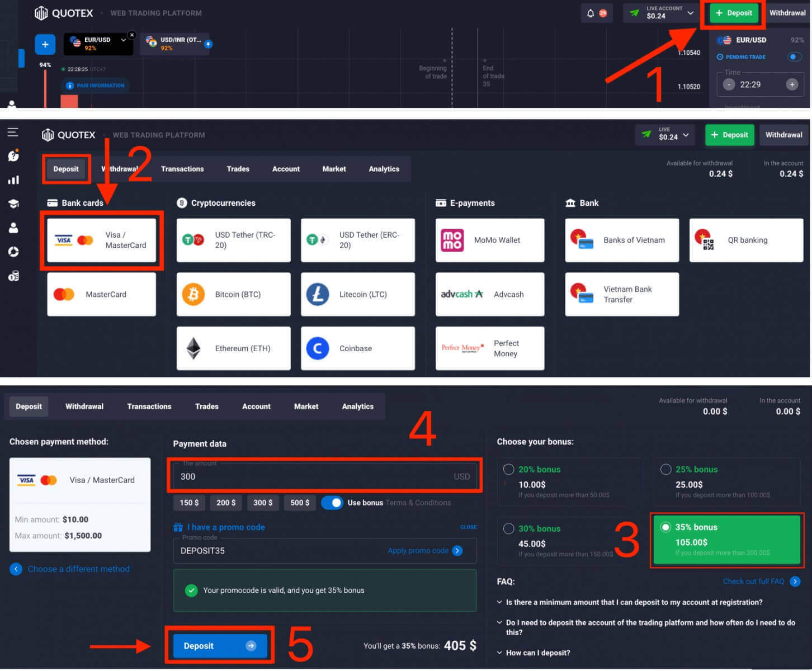This screenshot has height=671, width=812.
Task: Select the graduation cap education icon
Action: tap(13, 204)
